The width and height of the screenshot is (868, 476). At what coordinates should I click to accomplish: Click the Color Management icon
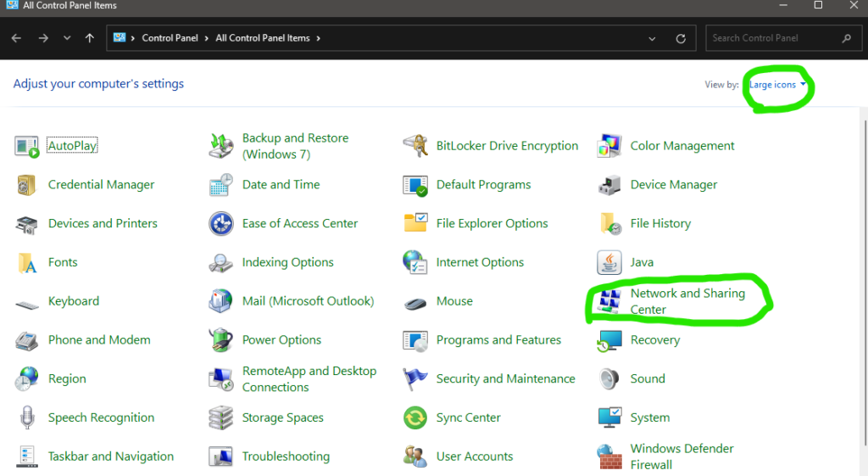[609, 146]
